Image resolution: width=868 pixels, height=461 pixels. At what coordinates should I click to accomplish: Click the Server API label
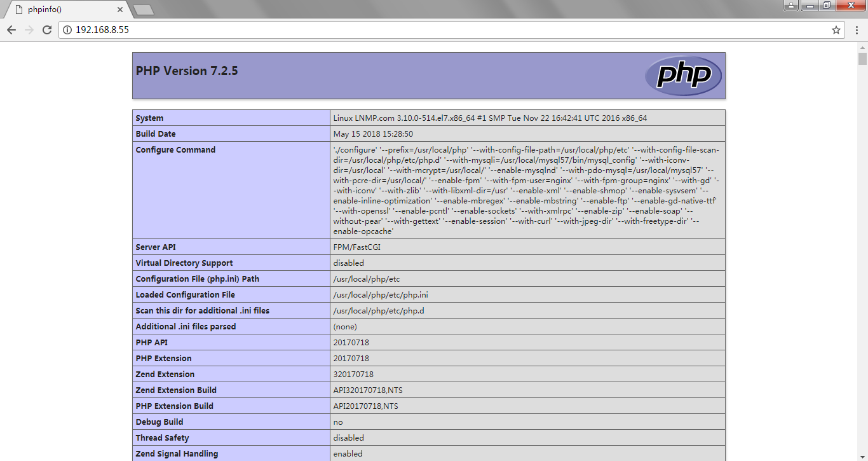pyautogui.click(x=156, y=247)
